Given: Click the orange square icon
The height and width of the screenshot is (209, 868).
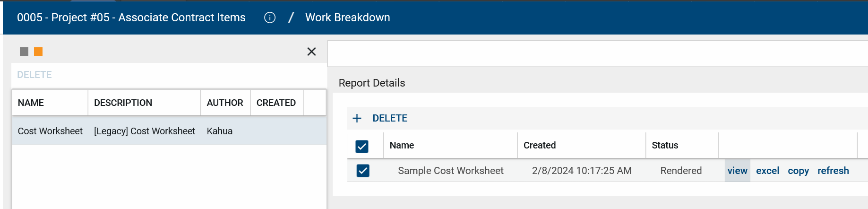Looking at the screenshot, I should click(38, 52).
